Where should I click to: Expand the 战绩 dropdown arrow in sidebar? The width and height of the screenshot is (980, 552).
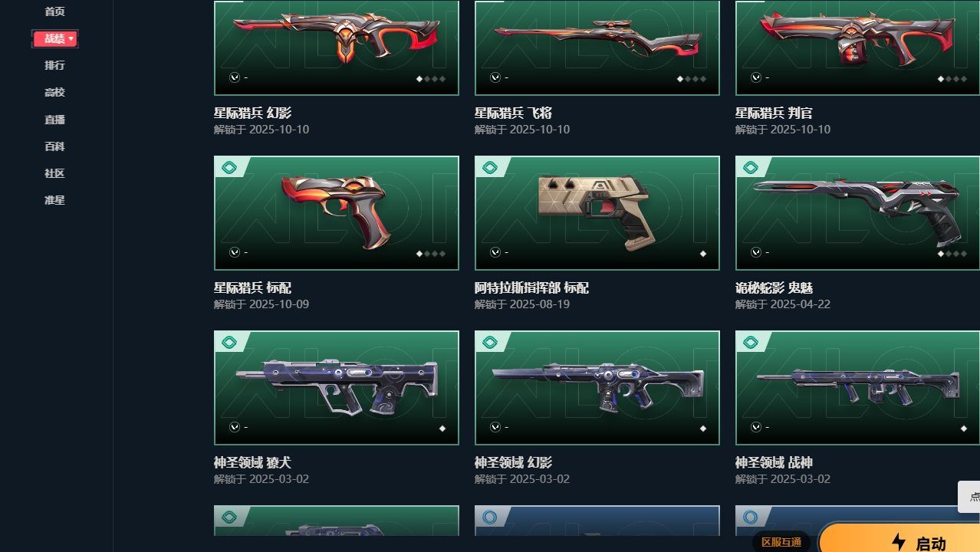pos(71,38)
